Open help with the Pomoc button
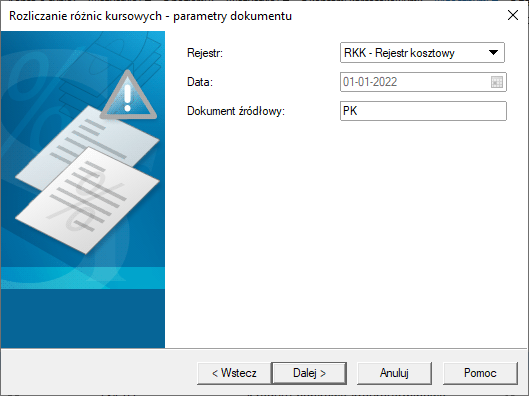Viewport: 529px width, 396px height. 480,373
